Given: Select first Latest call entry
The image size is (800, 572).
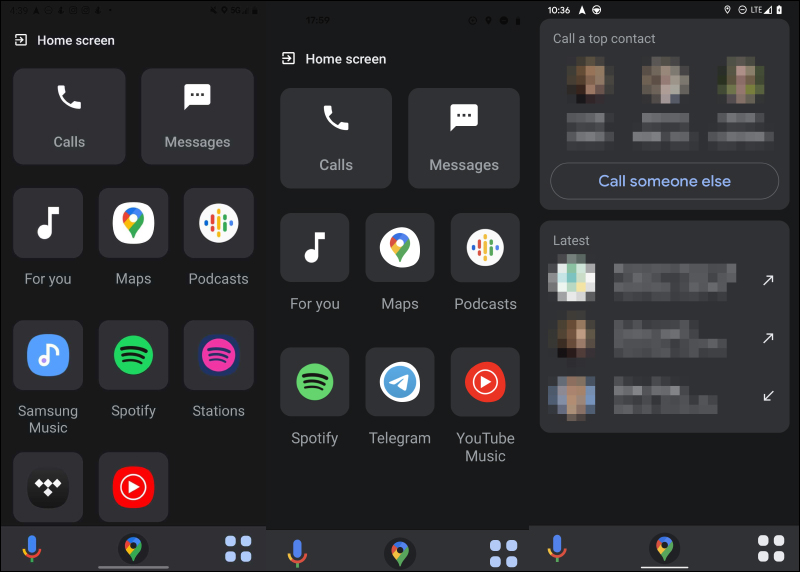Looking at the screenshot, I should [x=664, y=280].
